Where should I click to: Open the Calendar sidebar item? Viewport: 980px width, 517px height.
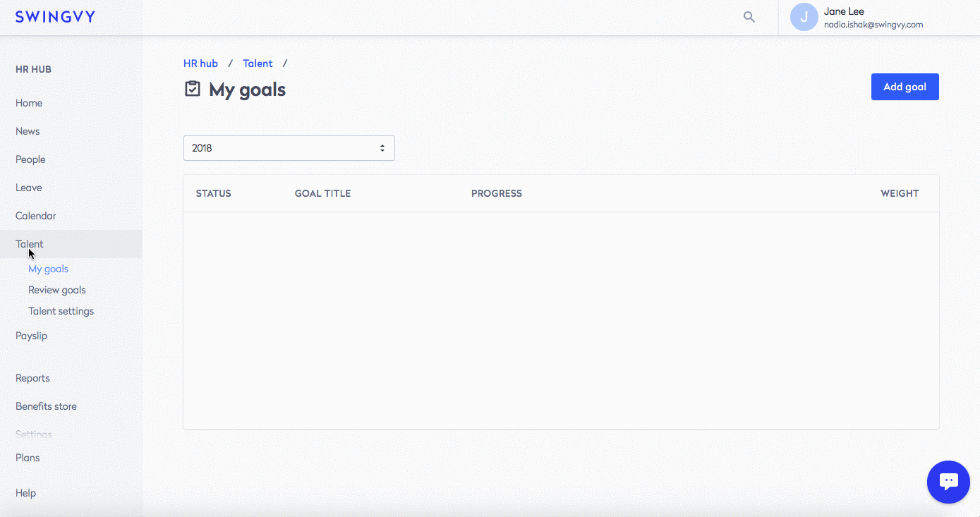pos(36,216)
